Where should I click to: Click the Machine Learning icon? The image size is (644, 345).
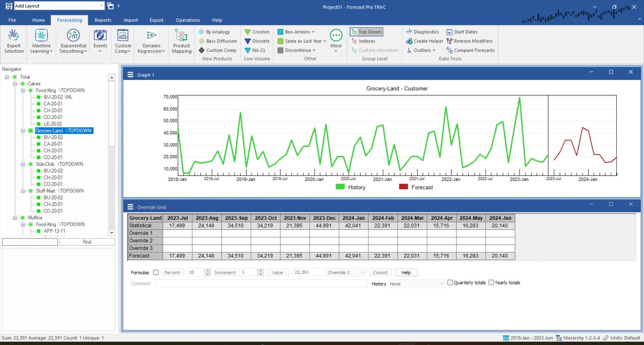coord(41,35)
